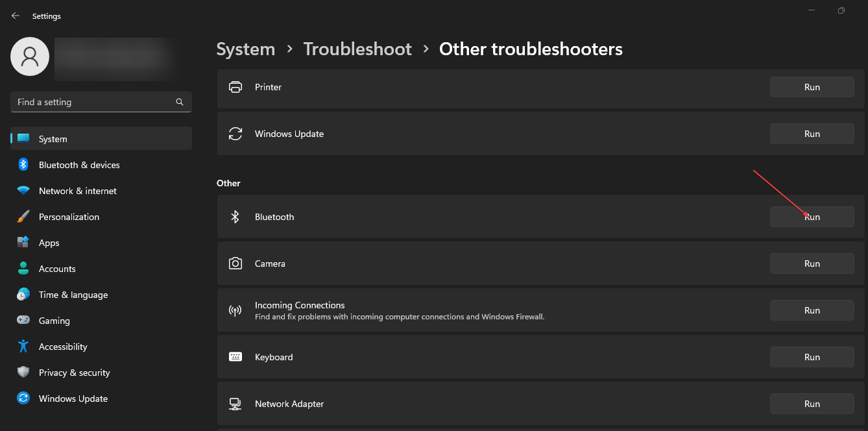Image resolution: width=868 pixels, height=431 pixels.
Task: Focus the Find a setting field
Action: (x=101, y=102)
